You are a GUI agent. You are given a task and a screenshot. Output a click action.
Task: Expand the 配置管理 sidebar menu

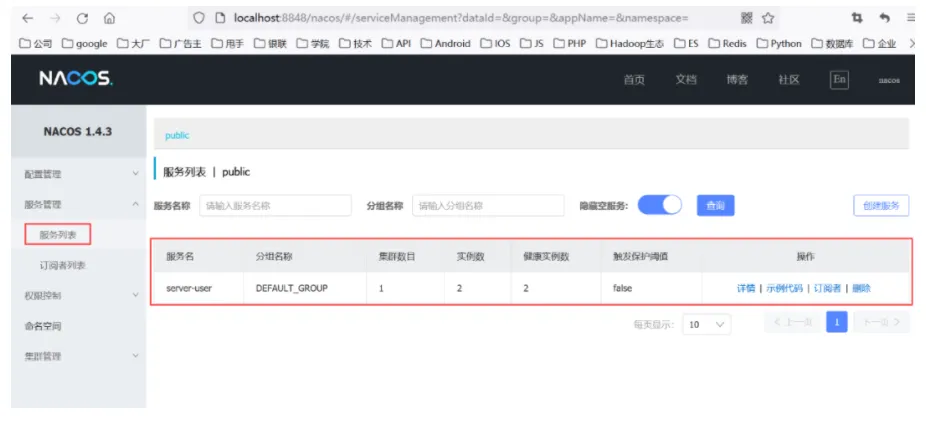pyautogui.click(x=79, y=174)
